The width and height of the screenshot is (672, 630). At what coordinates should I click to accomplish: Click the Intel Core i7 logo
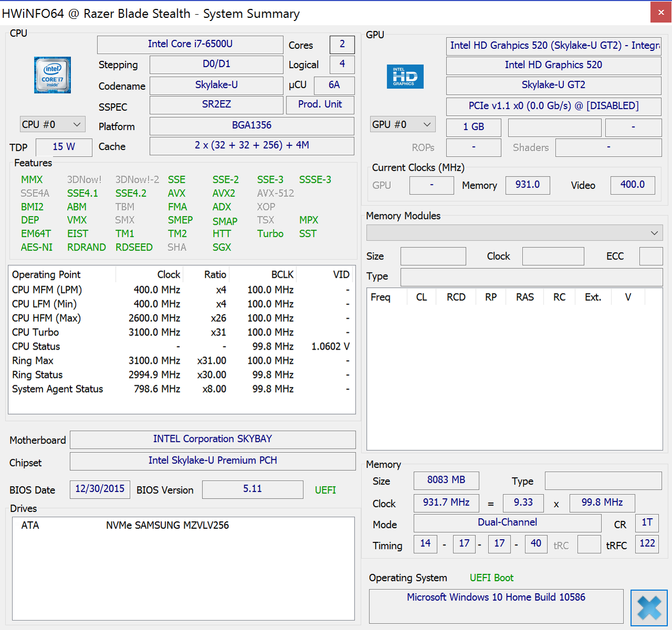coord(53,75)
